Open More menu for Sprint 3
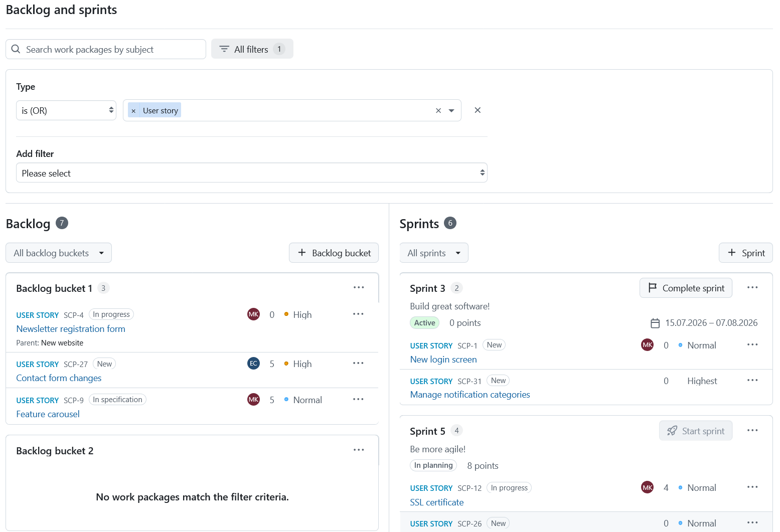 click(x=752, y=288)
